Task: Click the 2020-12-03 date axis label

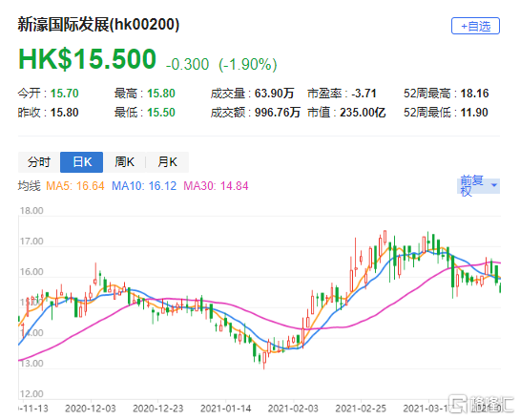Action: [91, 409]
